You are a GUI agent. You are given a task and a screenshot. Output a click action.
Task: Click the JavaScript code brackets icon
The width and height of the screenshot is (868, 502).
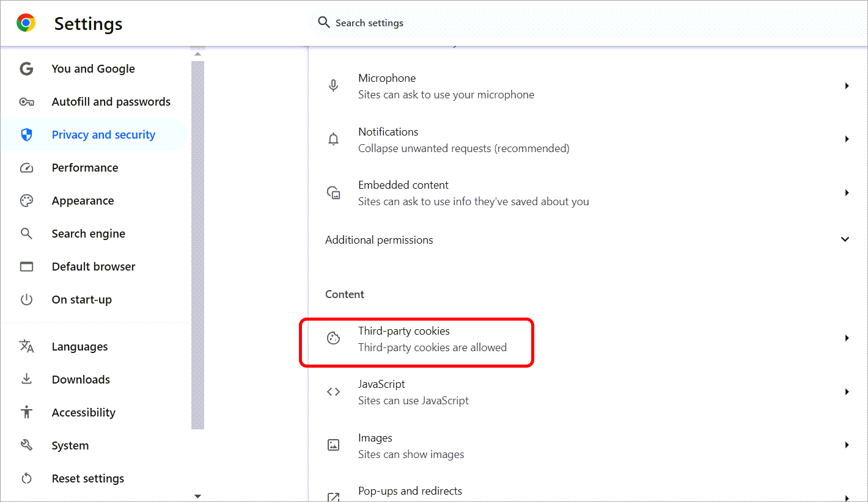click(x=333, y=392)
